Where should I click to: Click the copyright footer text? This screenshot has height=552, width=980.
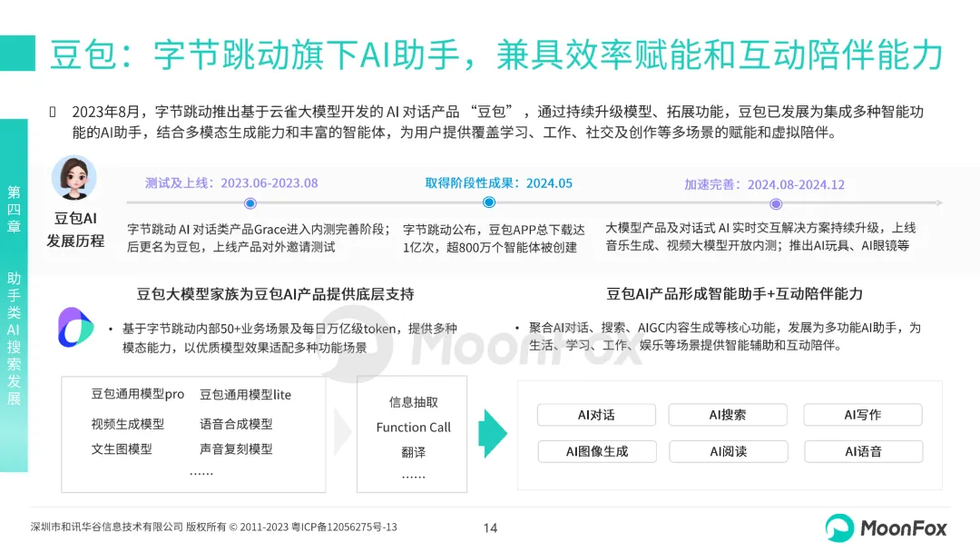click(x=214, y=527)
